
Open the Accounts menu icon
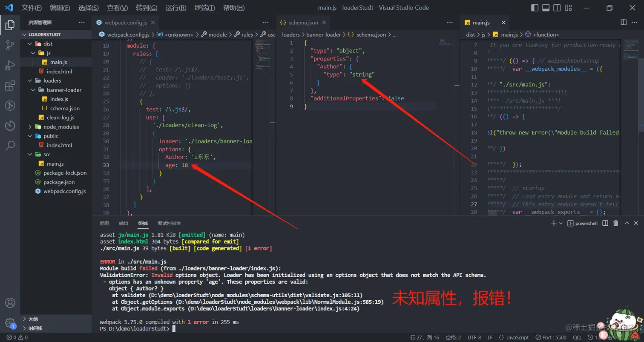(x=10, y=302)
